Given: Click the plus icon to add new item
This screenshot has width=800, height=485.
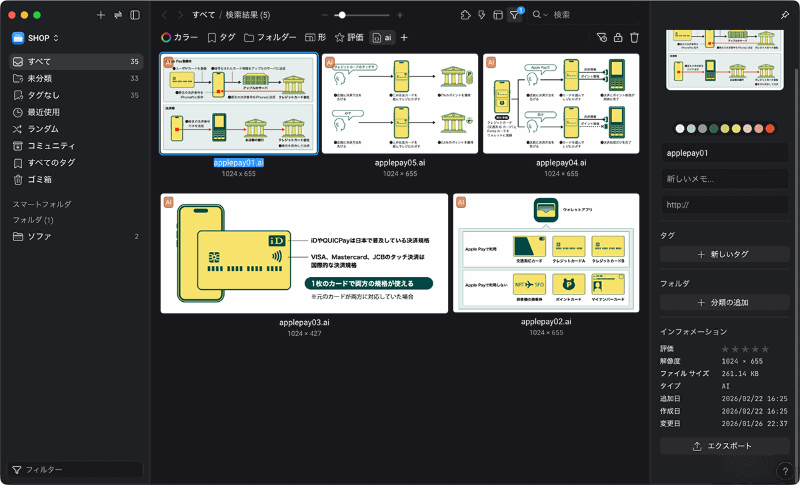Looking at the screenshot, I should (x=101, y=15).
